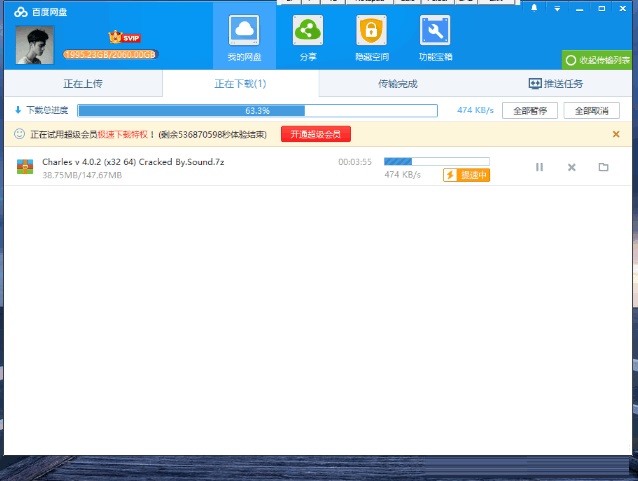Open the 分享 share icon
The width and height of the screenshot is (638, 481).
[x=308, y=31]
